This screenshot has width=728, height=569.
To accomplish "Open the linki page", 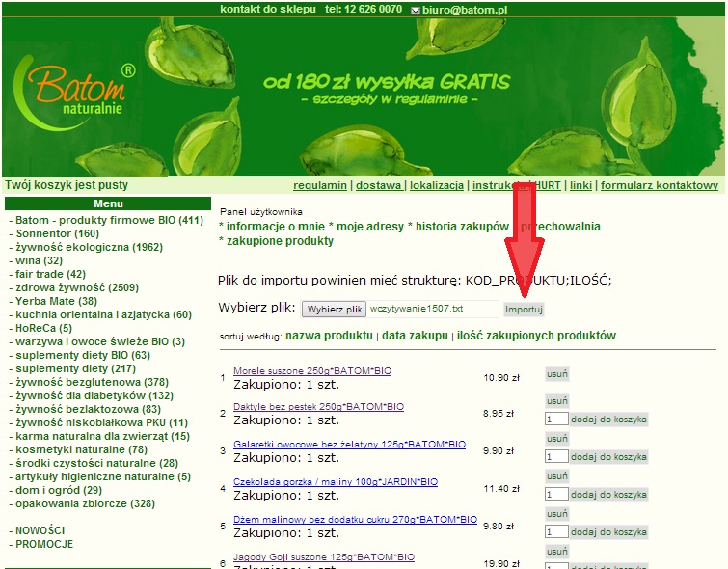I will click(x=580, y=185).
